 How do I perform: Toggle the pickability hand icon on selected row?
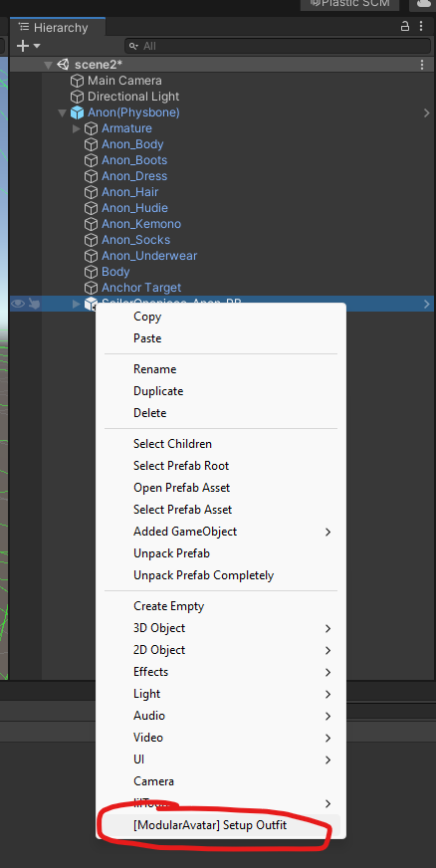click(34, 304)
